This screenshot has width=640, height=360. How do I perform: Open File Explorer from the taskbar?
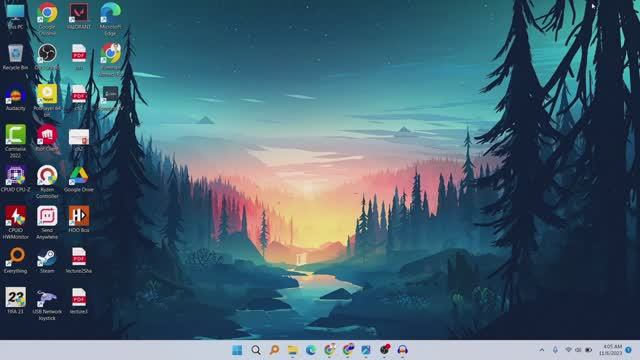tap(293, 350)
